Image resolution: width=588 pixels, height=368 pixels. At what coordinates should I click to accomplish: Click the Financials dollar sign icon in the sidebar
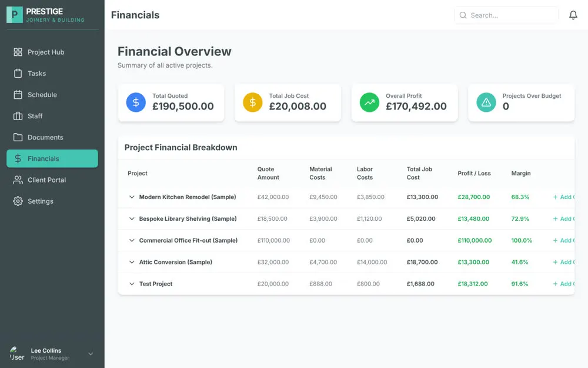[x=18, y=158]
